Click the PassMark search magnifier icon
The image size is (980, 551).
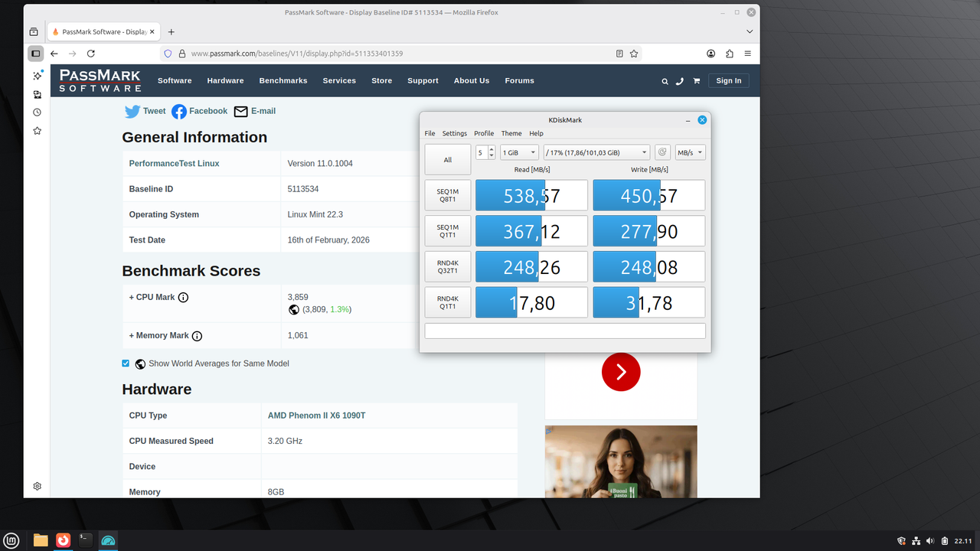click(665, 81)
